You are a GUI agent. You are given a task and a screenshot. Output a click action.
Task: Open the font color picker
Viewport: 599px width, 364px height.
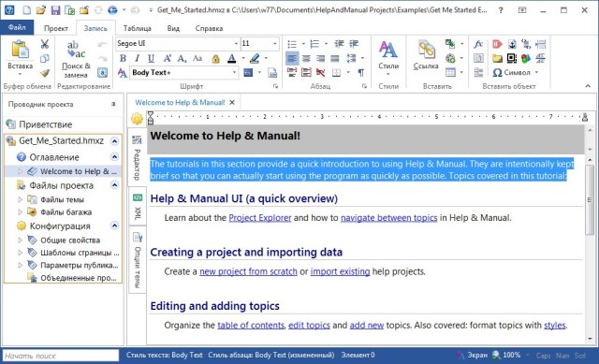coord(243,58)
